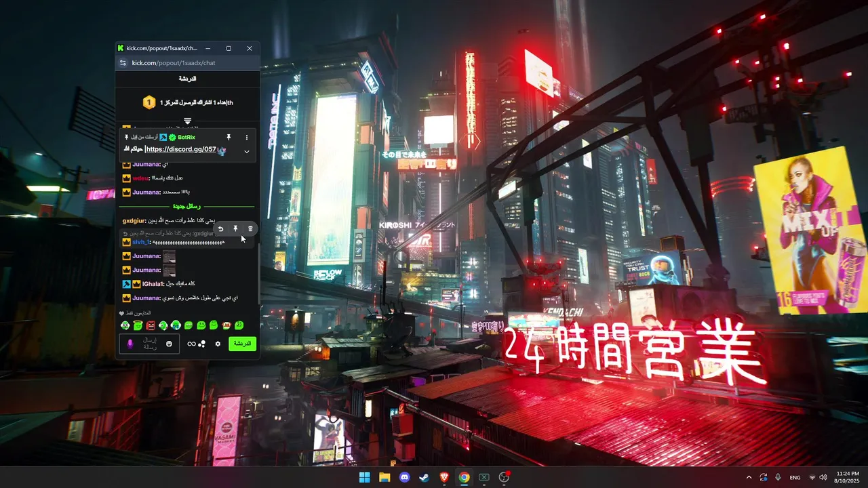
Task: Pin the hovered chat message
Action: [235, 229]
